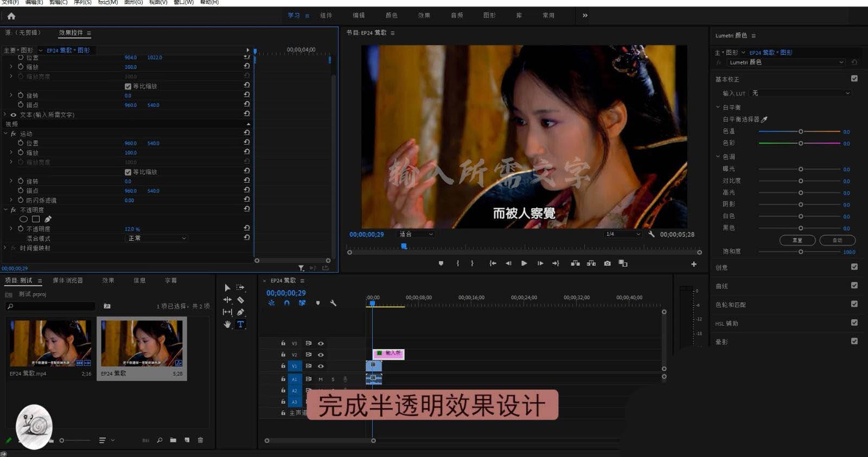Select the Razor tool

coord(240,300)
